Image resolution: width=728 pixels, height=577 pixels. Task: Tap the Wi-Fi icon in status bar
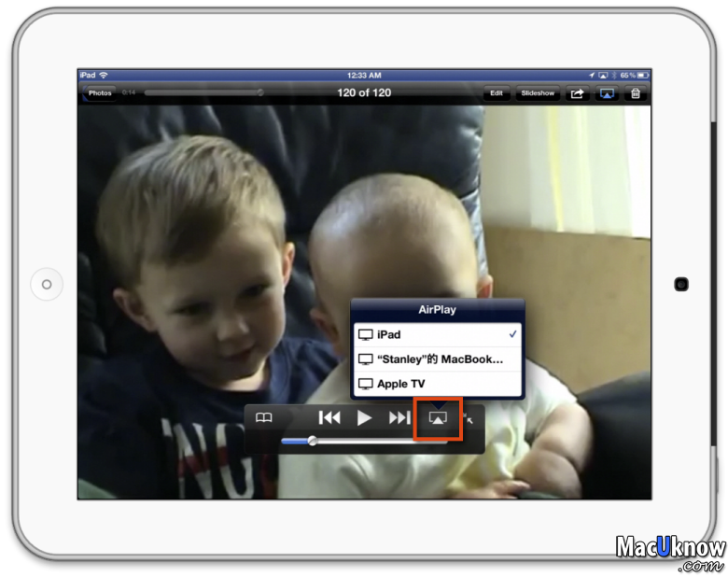104,75
